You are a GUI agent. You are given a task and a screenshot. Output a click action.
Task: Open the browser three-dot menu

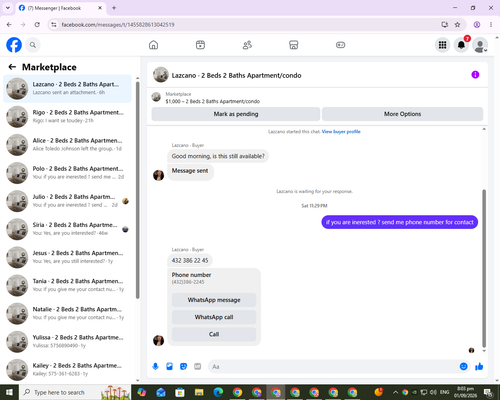pos(491,24)
